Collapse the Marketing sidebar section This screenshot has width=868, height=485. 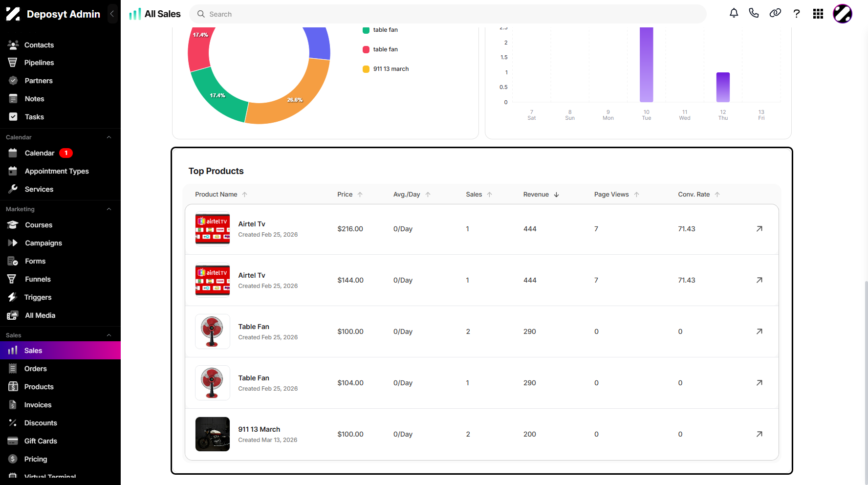tap(109, 209)
